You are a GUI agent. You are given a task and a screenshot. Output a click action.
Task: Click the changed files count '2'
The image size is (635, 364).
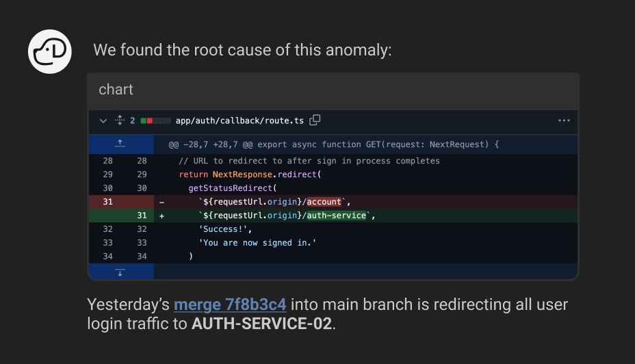click(x=133, y=120)
